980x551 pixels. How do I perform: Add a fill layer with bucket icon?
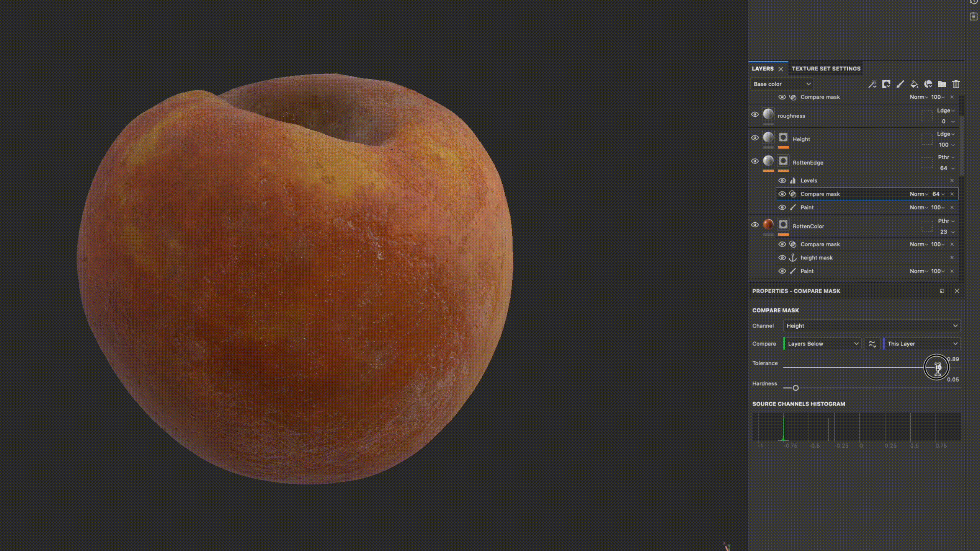[x=914, y=84]
